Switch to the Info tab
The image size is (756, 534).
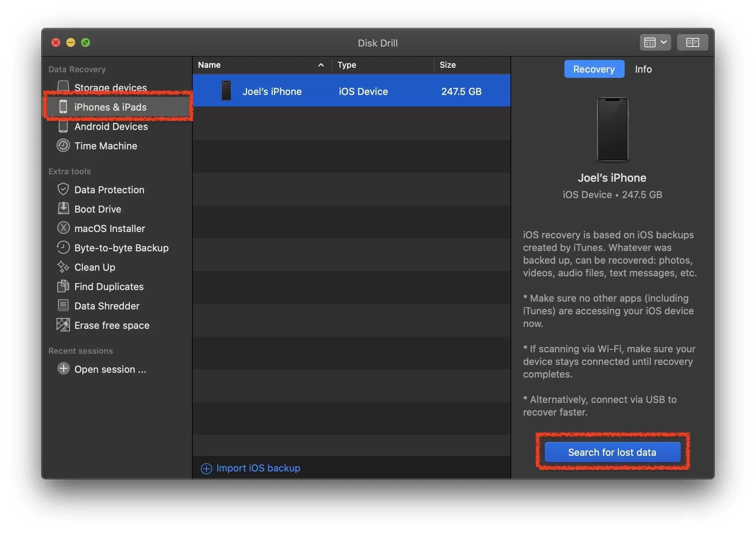pyautogui.click(x=643, y=68)
